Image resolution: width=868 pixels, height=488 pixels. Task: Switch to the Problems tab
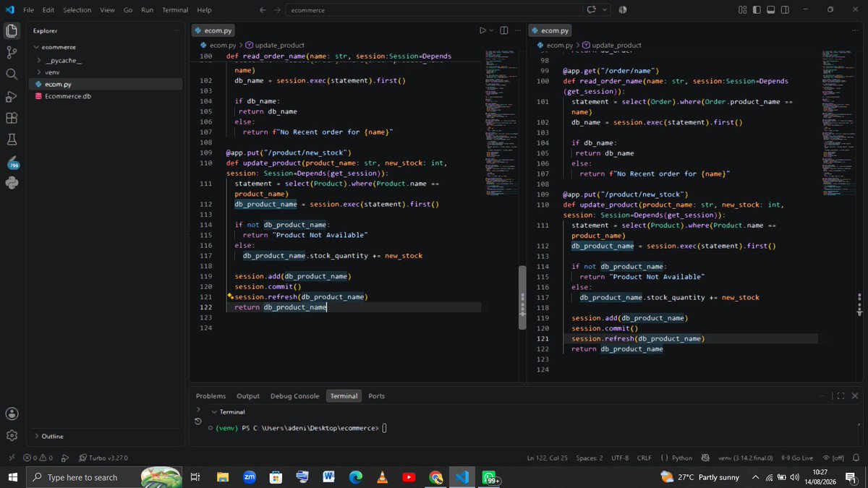tap(210, 395)
